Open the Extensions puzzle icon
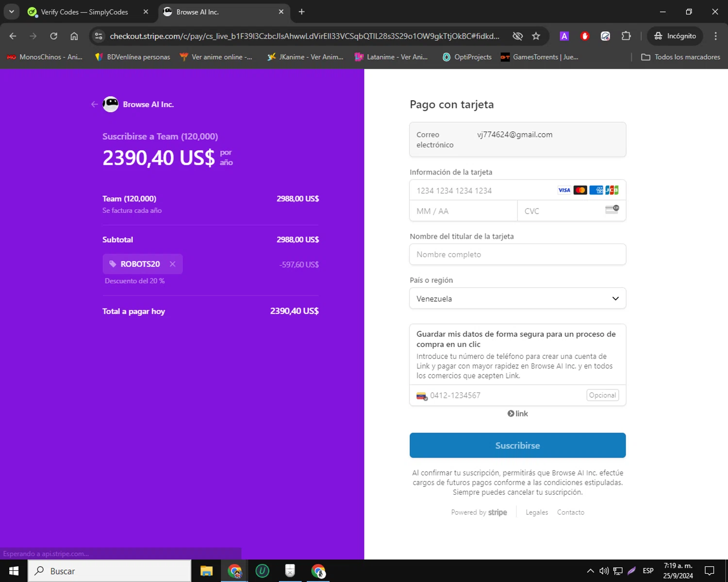Viewport: 728px width, 582px height. pos(626,36)
